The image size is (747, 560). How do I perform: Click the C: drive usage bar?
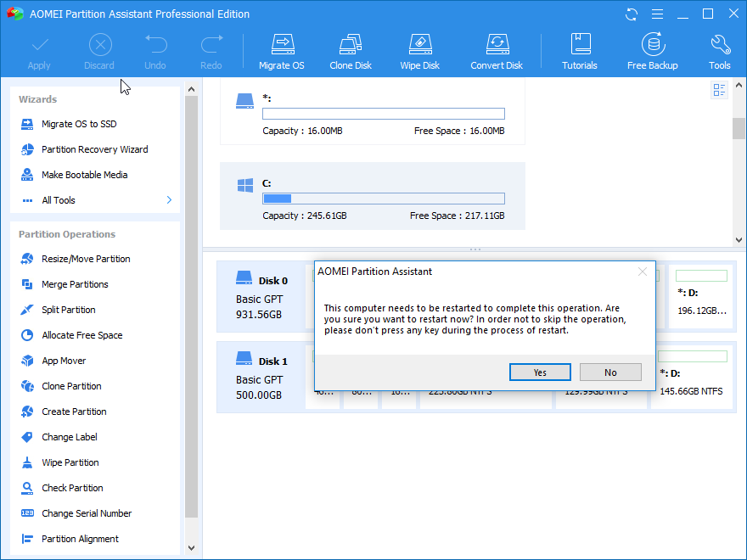tap(383, 199)
